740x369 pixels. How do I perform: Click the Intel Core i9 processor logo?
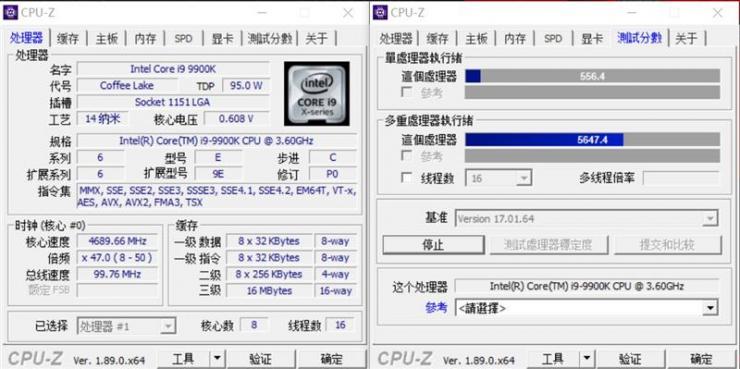(317, 93)
